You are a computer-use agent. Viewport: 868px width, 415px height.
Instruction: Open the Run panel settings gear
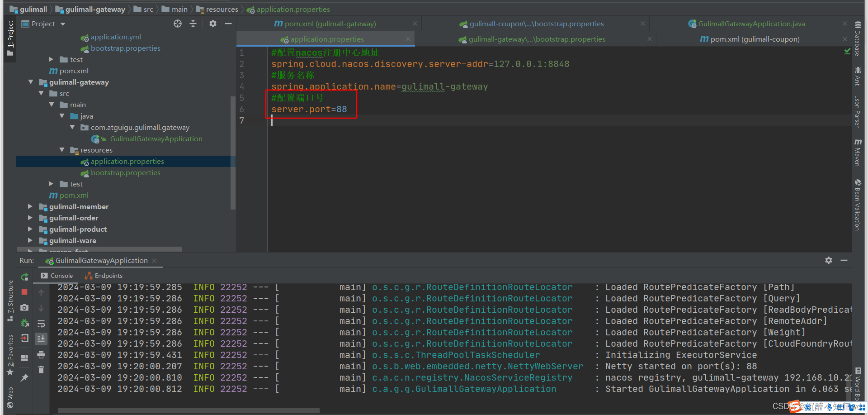tap(829, 260)
